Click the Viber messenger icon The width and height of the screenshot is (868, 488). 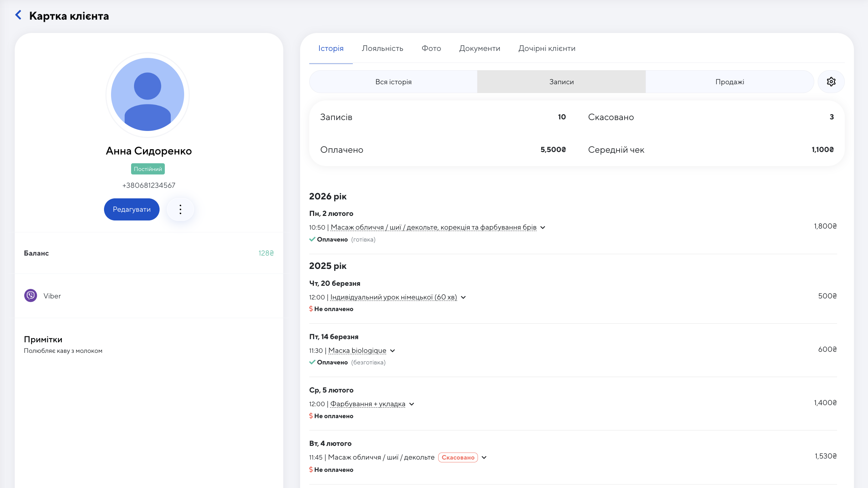(x=31, y=296)
